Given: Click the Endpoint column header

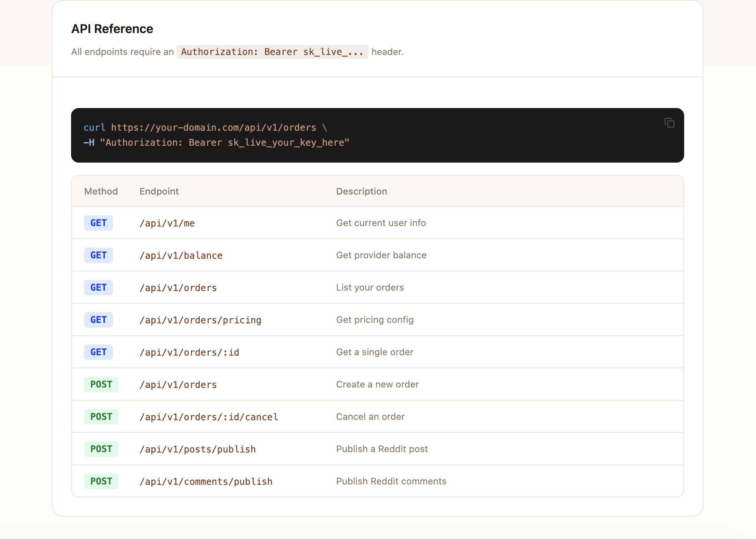Looking at the screenshot, I should tap(159, 191).
